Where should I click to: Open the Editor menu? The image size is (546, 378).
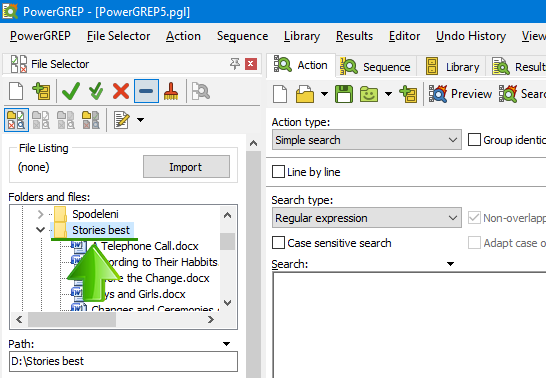404,36
